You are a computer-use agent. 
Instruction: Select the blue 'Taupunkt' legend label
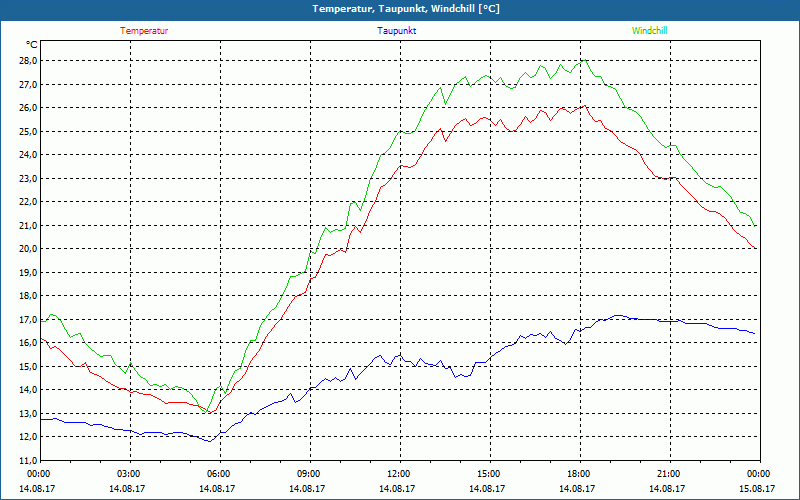(x=396, y=31)
